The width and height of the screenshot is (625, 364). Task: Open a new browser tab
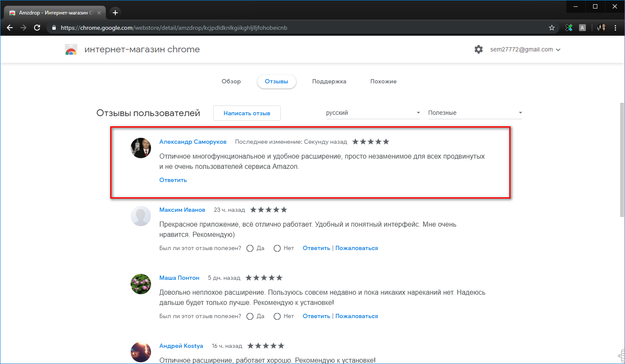[x=115, y=13]
